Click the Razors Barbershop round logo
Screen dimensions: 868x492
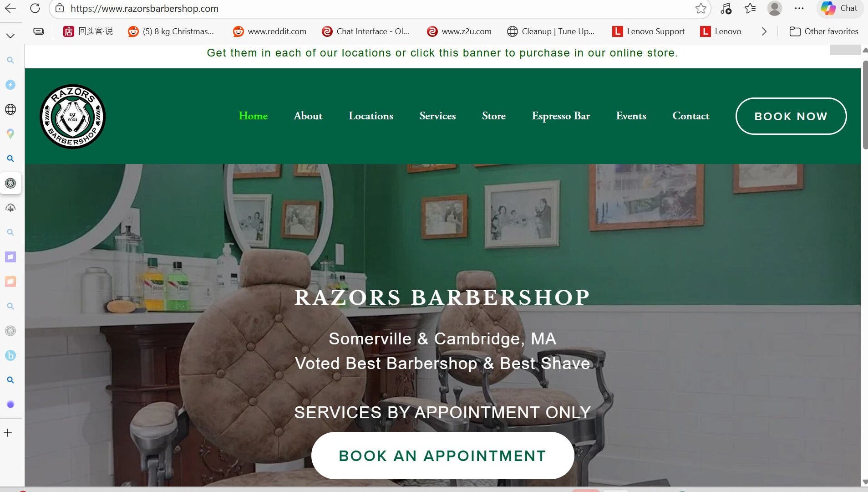pyautogui.click(x=73, y=117)
